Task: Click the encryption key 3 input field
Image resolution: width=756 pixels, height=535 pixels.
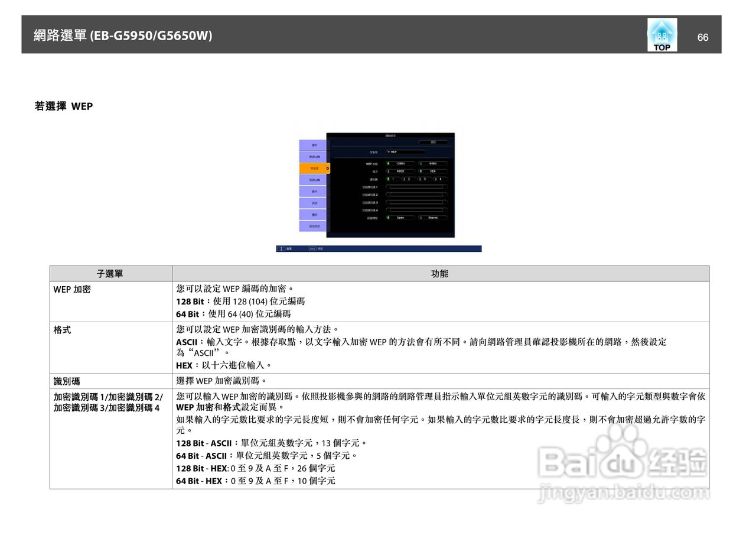Action: click(x=416, y=202)
